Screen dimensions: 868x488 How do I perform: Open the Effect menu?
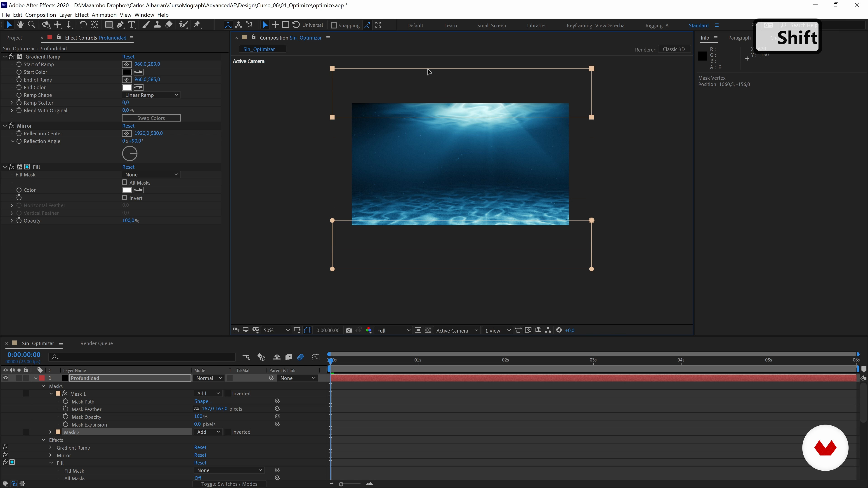coord(82,15)
